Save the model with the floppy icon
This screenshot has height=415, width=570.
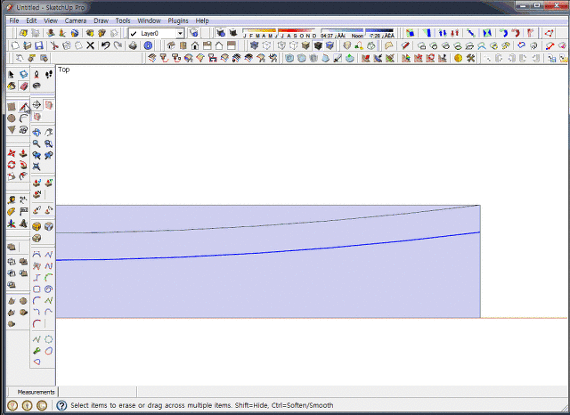coord(39,45)
